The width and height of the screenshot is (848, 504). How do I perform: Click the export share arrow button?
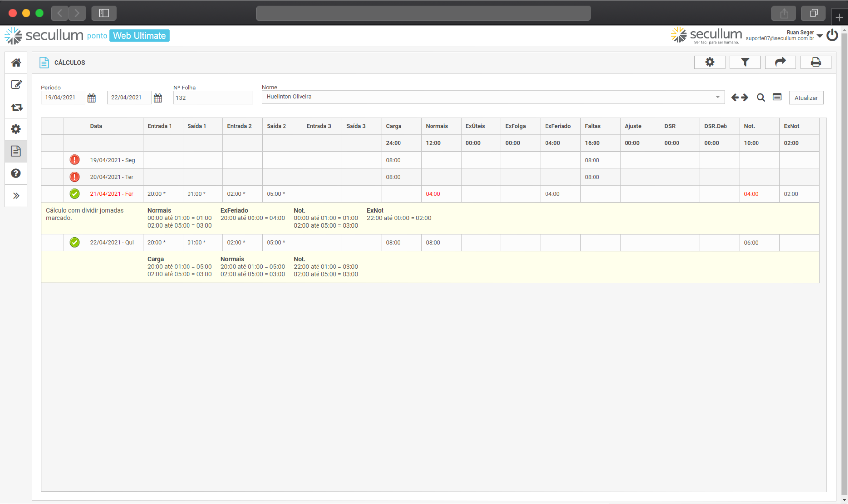pyautogui.click(x=780, y=62)
